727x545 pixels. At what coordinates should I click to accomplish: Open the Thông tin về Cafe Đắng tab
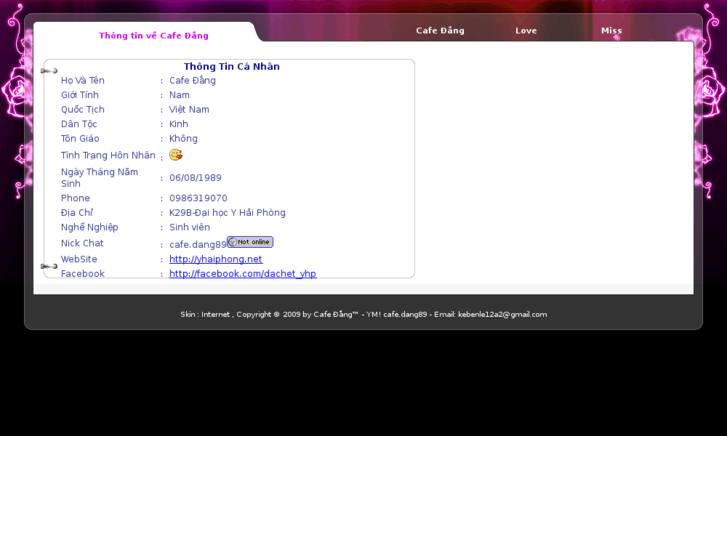(153, 36)
